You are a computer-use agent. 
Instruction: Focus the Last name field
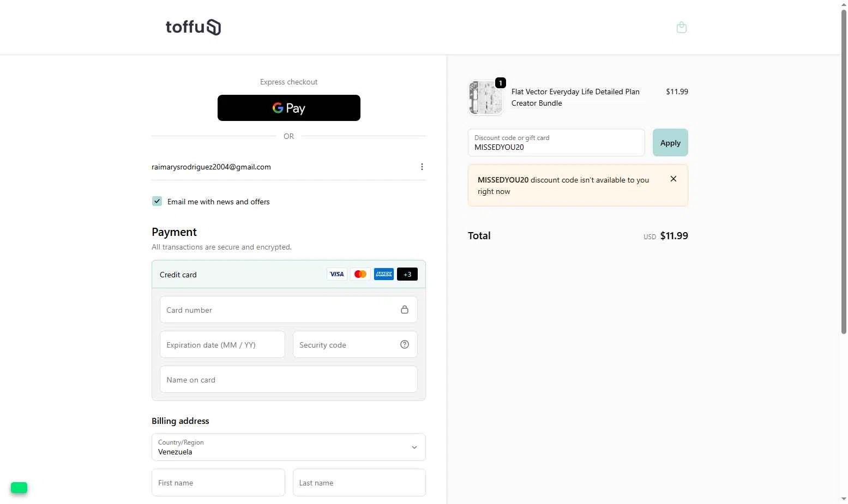[x=359, y=482]
